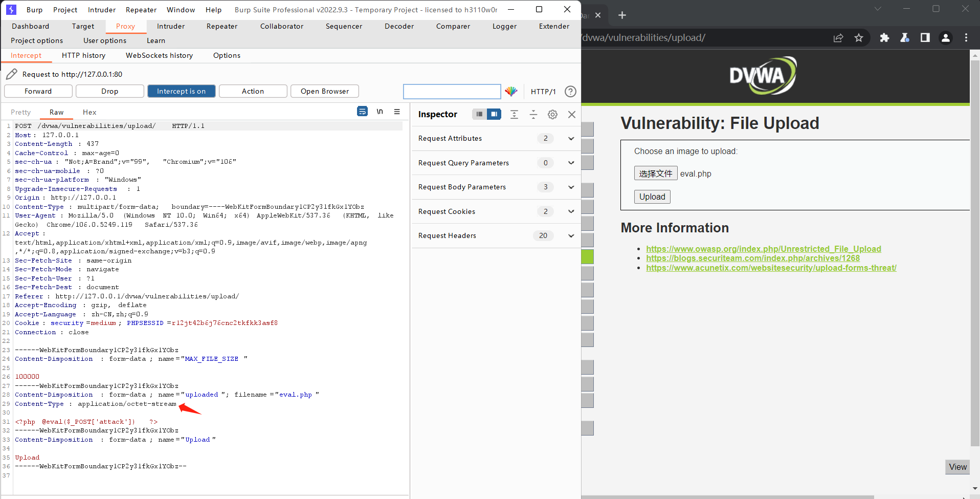980x499 pixels.
Task: Open the Extender tab
Action: tap(554, 26)
